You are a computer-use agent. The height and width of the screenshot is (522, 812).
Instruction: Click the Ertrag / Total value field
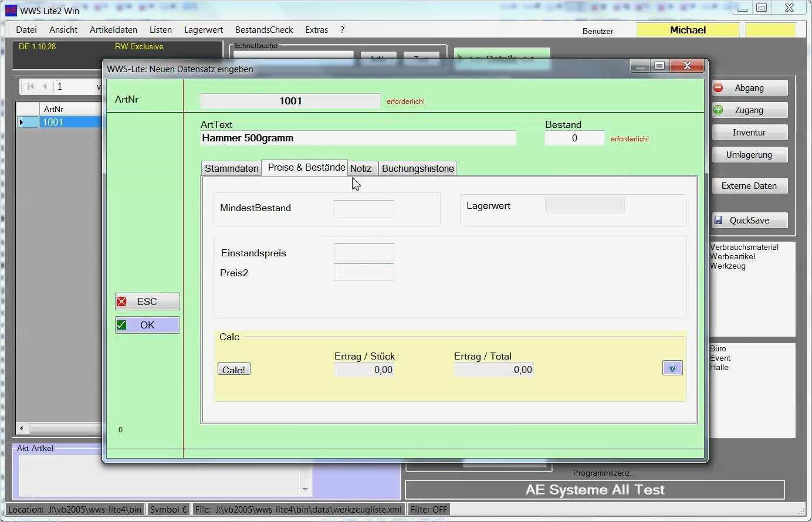click(493, 370)
